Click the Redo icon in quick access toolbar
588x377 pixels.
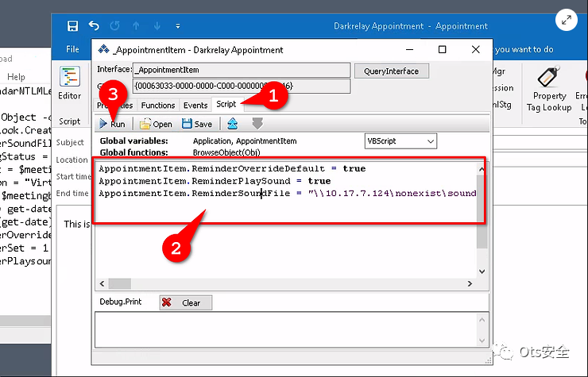114,26
